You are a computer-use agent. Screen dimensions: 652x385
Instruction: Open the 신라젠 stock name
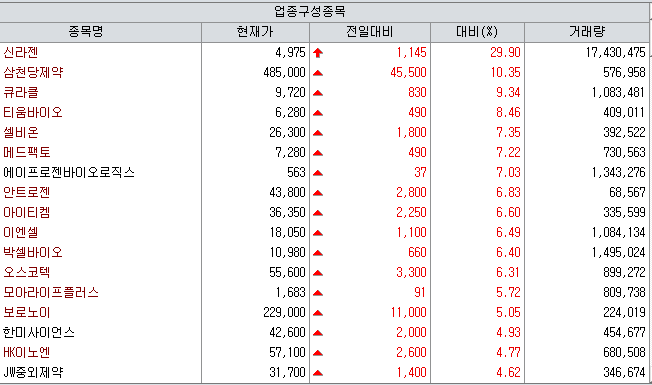21,52
